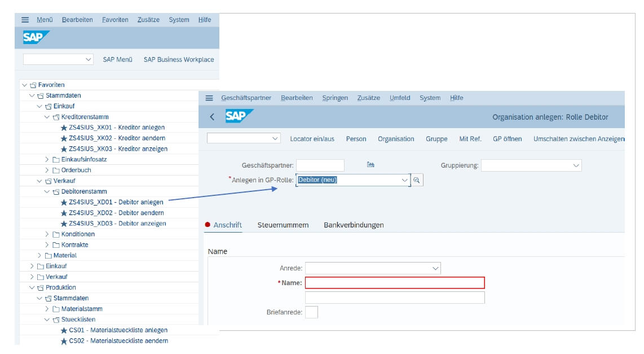Screen dimensions: 644x354
Task: Click the Person button
Action: (x=356, y=139)
